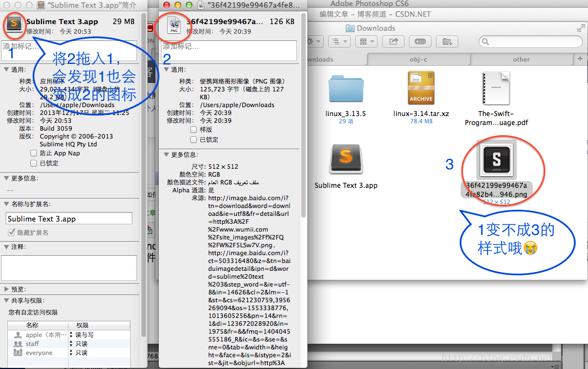The image size is (588, 369).
Task: Zoom the PNG info window with the green button
Action: point(189,5)
